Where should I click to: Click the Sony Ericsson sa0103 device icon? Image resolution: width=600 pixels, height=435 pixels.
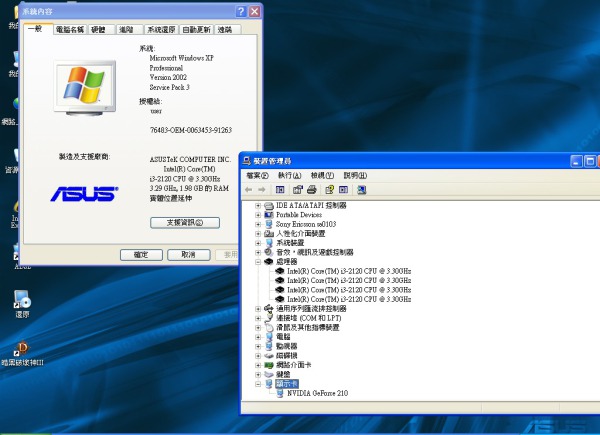click(269, 224)
